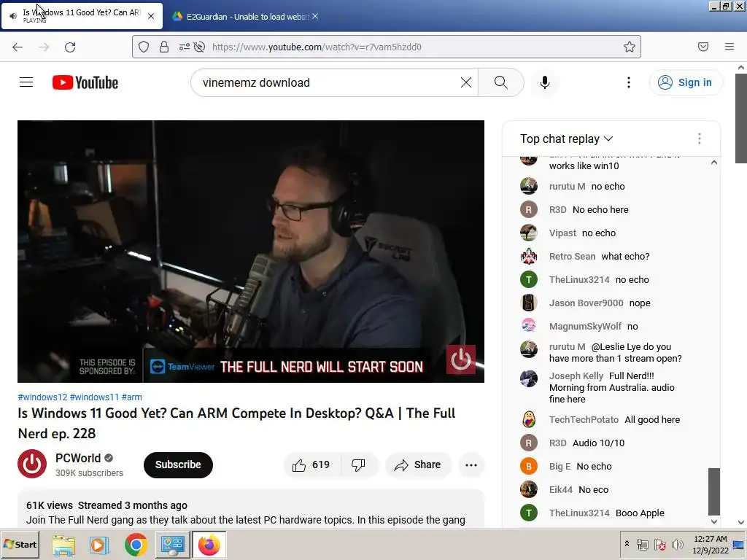Click Retro Sean in the chat
The height and width of the screenshot is (560, 747).
(572, 256)
